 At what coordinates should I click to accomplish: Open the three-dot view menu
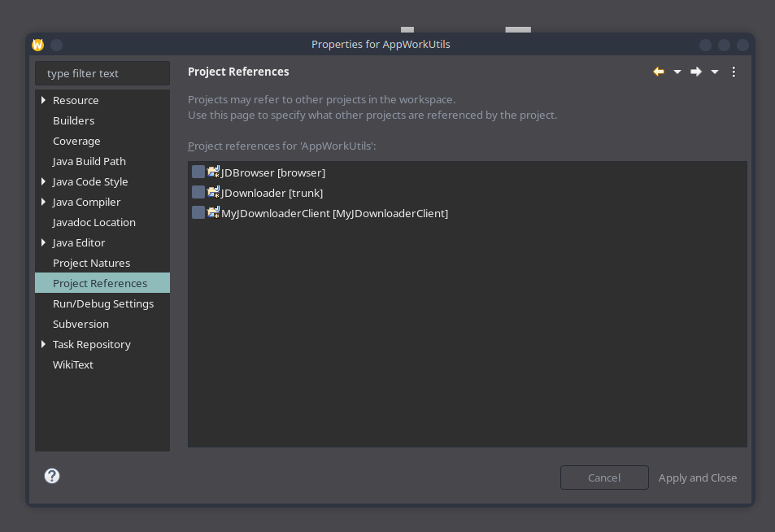(x=734, y=72)
